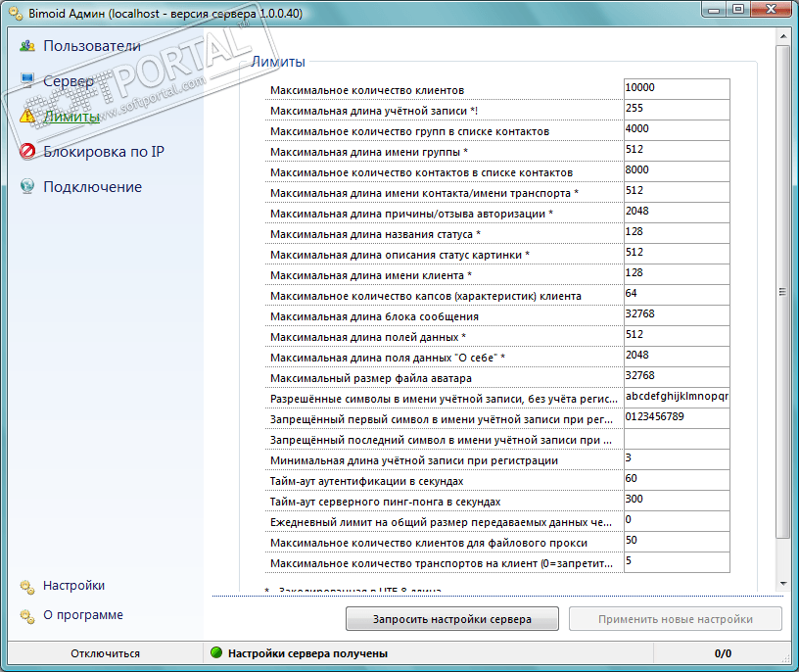The height and width of the screenshot is (672, 799).
Task: Edit allowed account symbols field abcdefghijklmnopqr
Action: (677, 398)
